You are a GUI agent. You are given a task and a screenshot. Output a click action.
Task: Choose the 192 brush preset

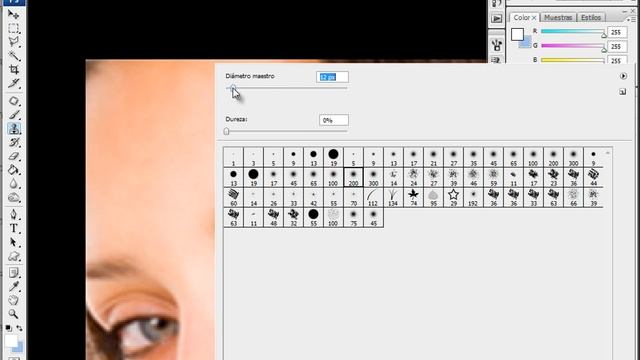point(473,197)
